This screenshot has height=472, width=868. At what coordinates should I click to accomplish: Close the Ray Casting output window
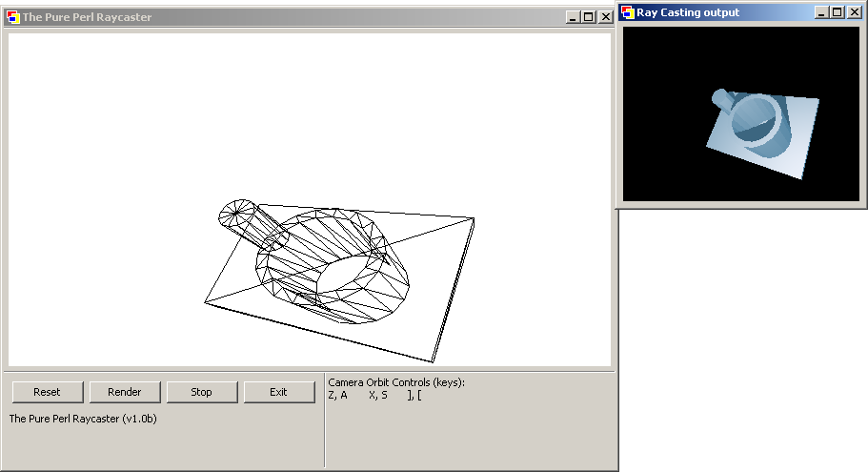(x=854, y=12)
